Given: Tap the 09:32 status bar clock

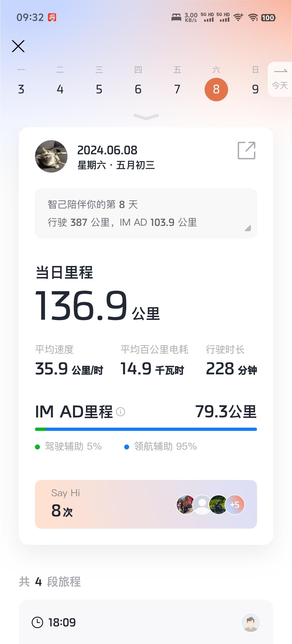Looking at the screenshot, I should tap(30, 18).
